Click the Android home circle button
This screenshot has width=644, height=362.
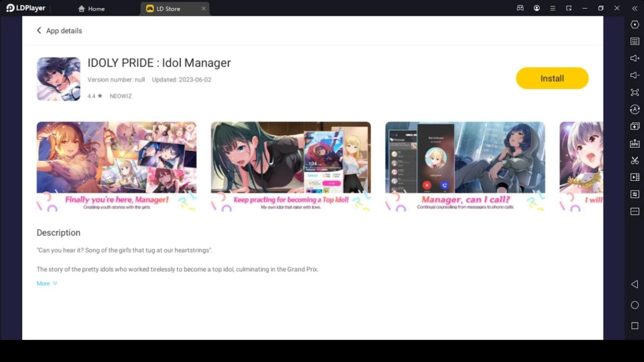[635, 305]
